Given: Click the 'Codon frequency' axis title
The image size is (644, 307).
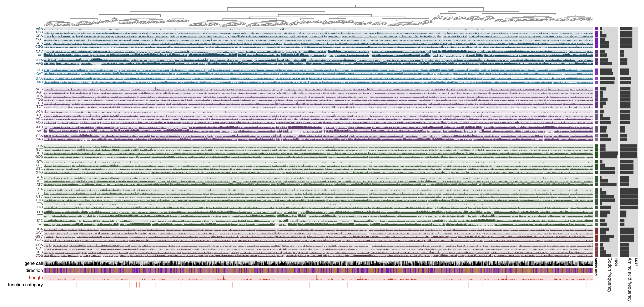Looking at the screenshot, I should [610, 275].
